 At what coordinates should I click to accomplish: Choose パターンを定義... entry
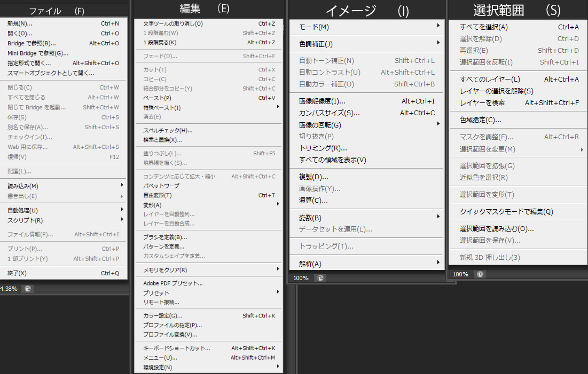208,246
